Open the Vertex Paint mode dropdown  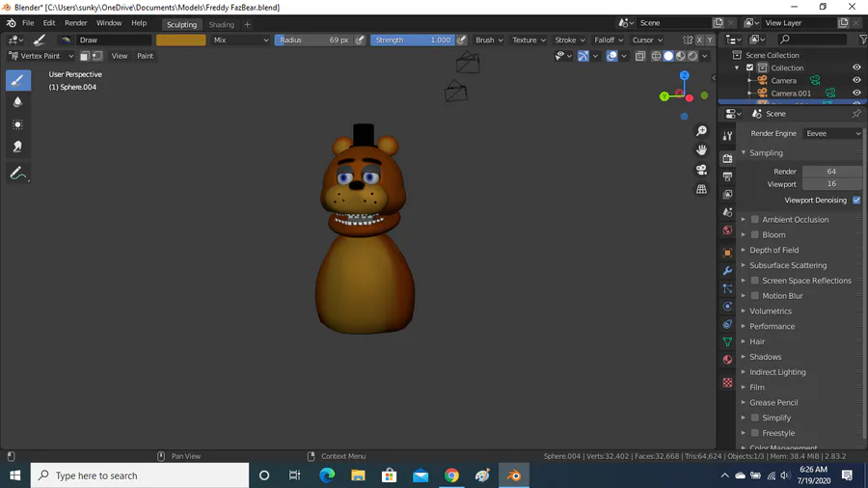click(41, 56)
